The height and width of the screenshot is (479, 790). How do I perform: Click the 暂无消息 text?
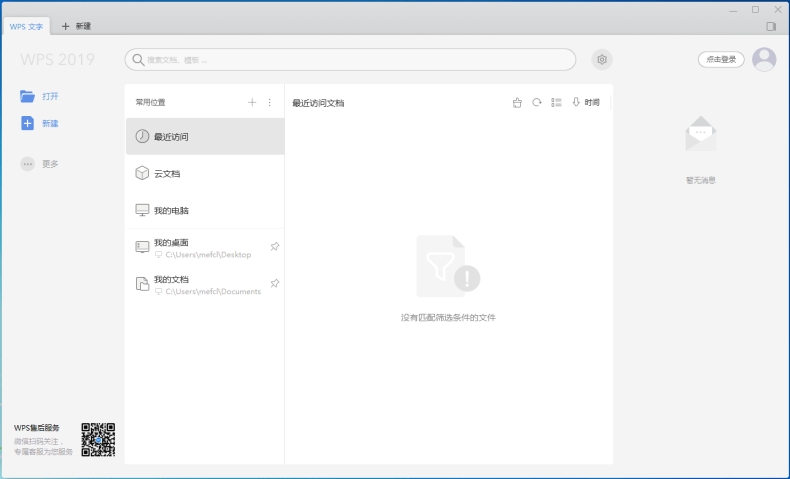coord(701,180)
